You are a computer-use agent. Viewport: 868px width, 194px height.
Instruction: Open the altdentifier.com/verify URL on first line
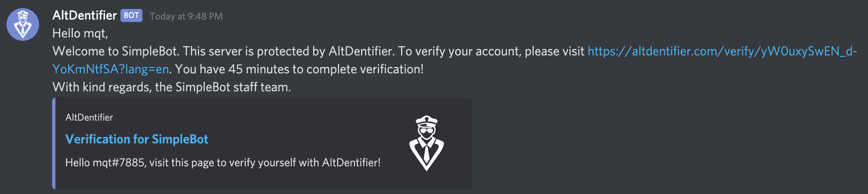pos(722,51)
